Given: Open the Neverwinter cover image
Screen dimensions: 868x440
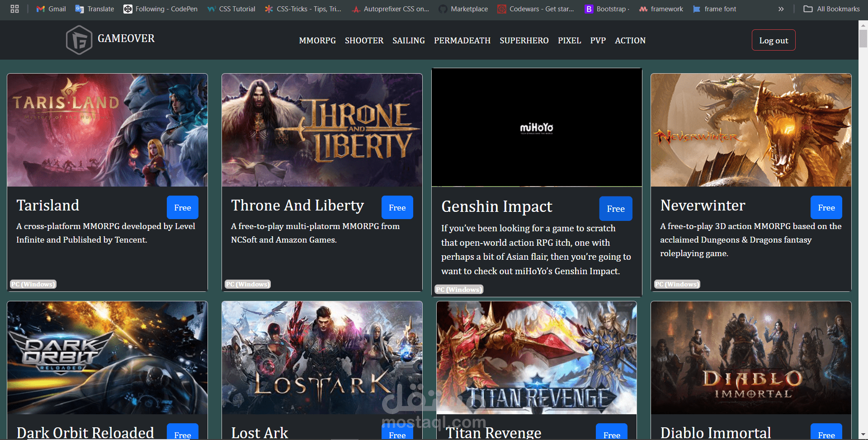Looking at the screenshot, I should (x=751, y=130).
